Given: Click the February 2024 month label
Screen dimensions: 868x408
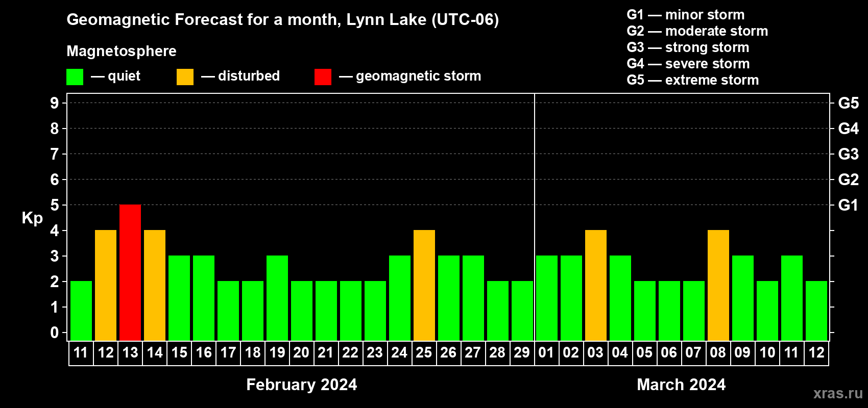Looking at the screenshot, I should (x=302, y=385).
